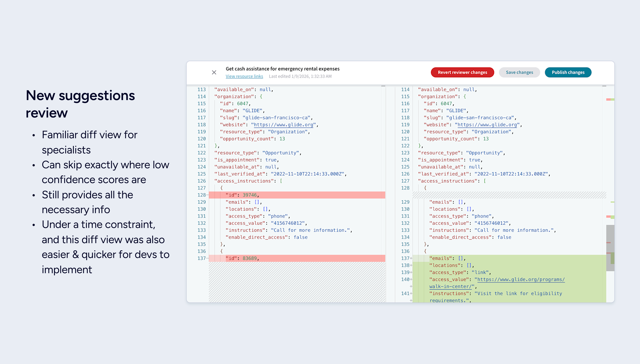Click "last_verified_at" line in left pane
Viewport: 640px width, 364px height.
pos(280,174)
